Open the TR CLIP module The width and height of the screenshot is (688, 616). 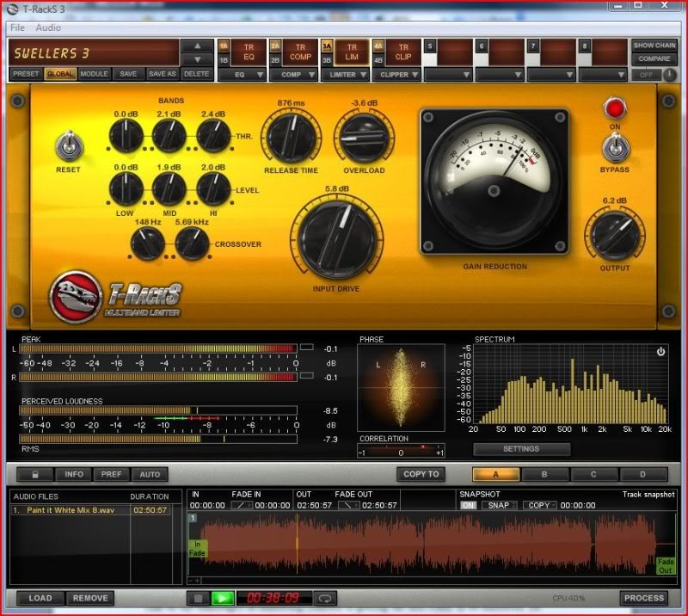click(x=403, y=52)
